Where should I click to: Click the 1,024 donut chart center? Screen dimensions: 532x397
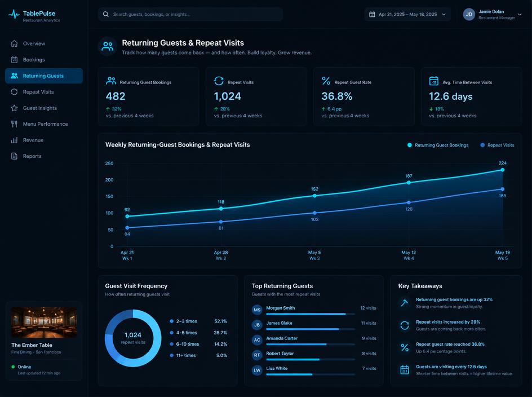coord(133,338)
